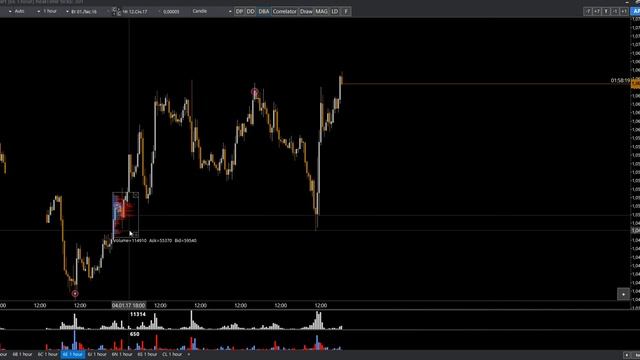
Task: Click the T today button
Action: click(606, 11)
